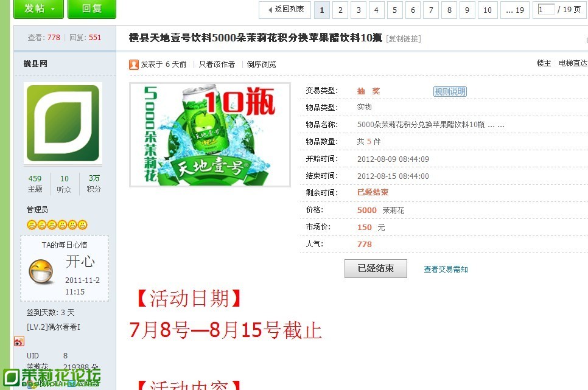Open the 发帖 new post dropdown
Image resolution: width=588 pixels, height=390 pixels.
pos(38,9)
